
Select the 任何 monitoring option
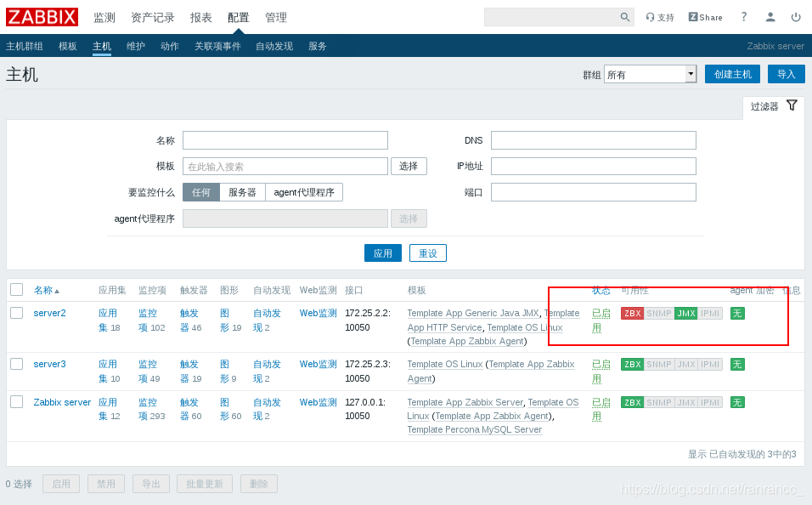coord(201,192)
